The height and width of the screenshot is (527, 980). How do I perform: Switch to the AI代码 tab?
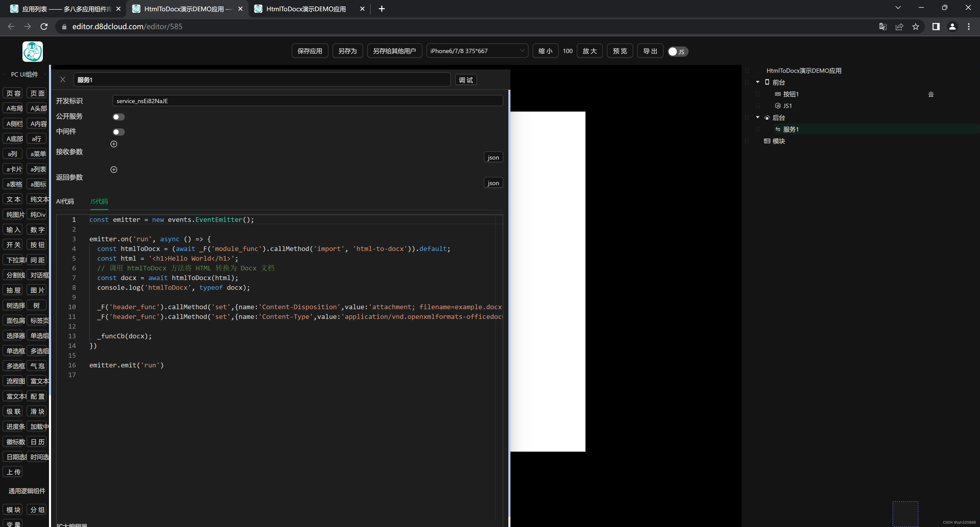[65, 201]
